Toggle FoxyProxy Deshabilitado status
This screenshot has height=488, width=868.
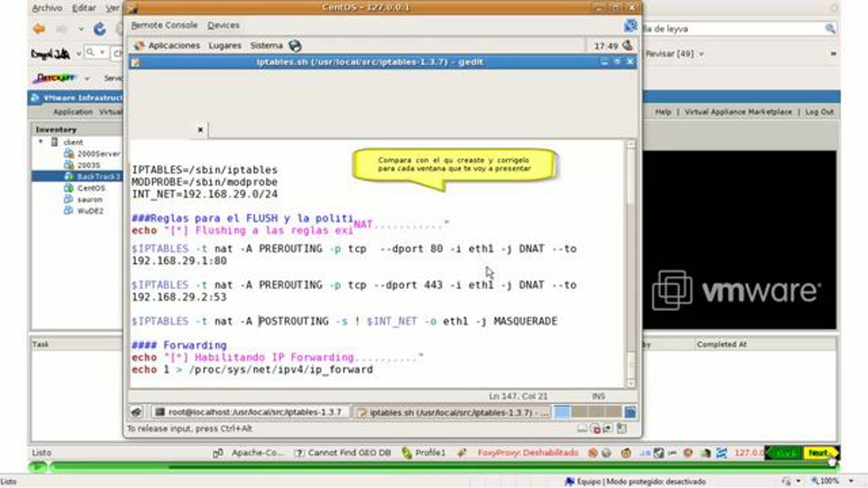[528, 453]
